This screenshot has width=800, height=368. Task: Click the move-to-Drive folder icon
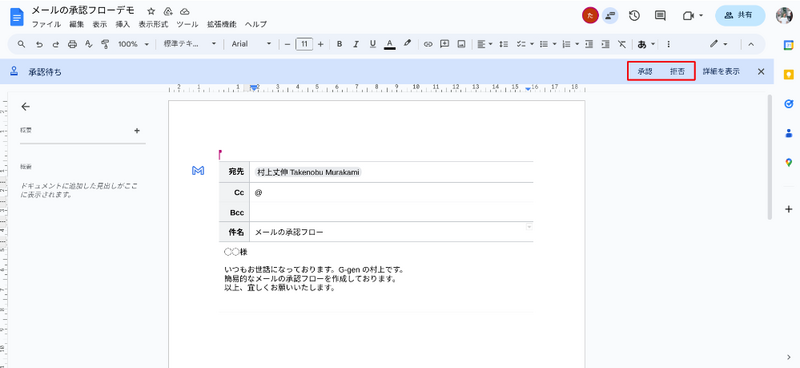click(168, 11)
